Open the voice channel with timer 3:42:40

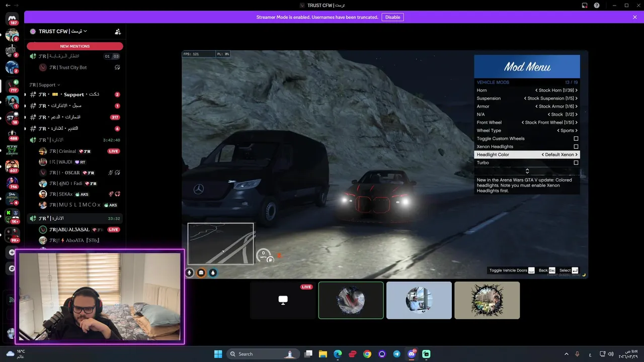click(74, 140)
